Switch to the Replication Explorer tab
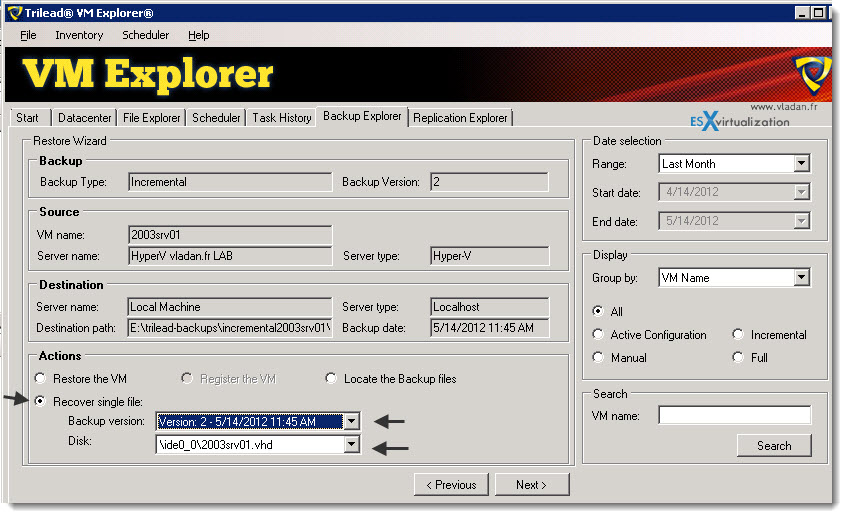The image size is (847, 518). coord(460,118)
